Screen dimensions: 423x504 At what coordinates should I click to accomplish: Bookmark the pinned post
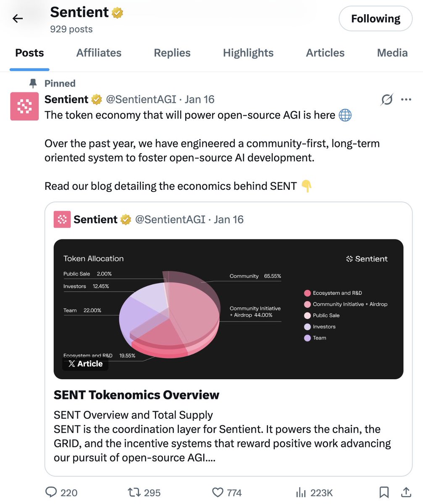[x=384, y=492]
